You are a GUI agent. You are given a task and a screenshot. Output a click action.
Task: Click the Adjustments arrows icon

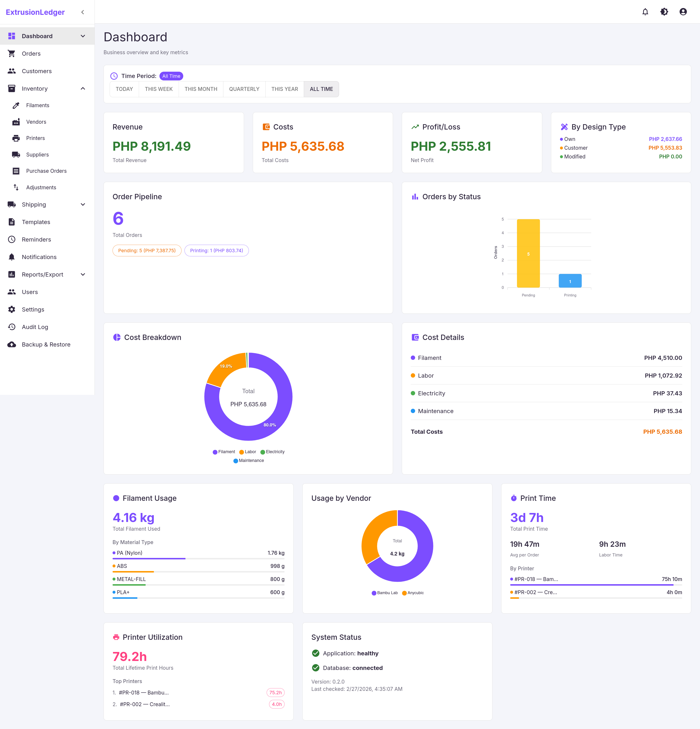(16, 187)
